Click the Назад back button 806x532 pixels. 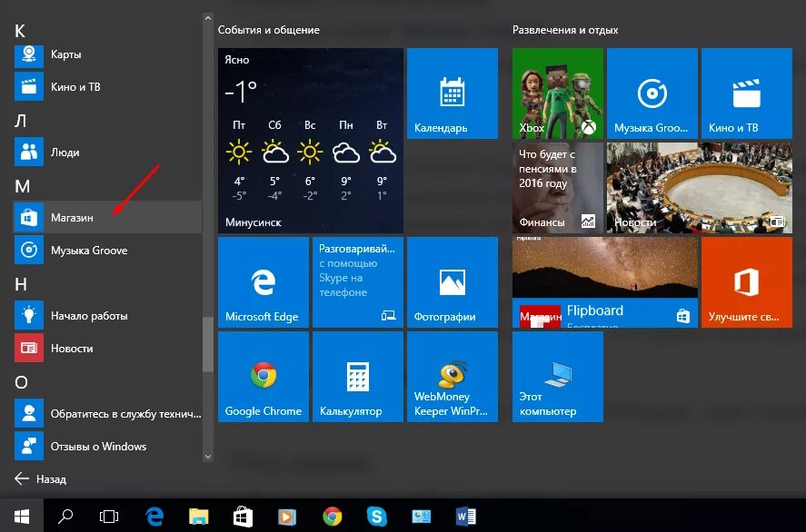point(40,478)
